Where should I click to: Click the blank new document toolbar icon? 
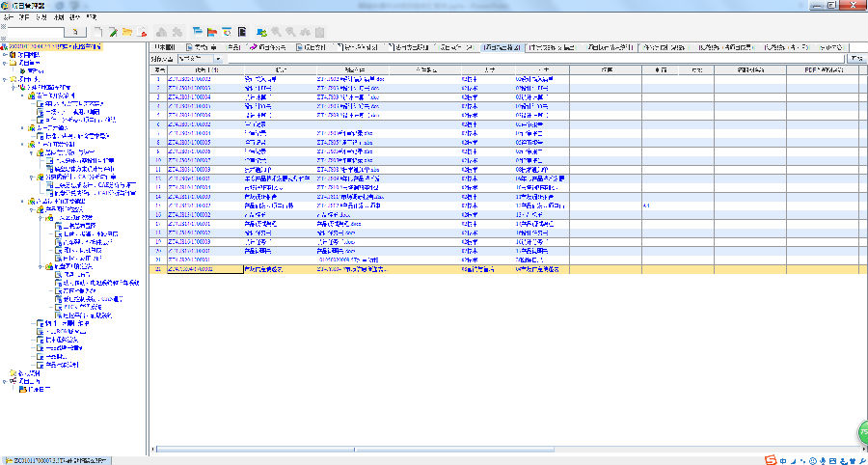pos(97,32)
